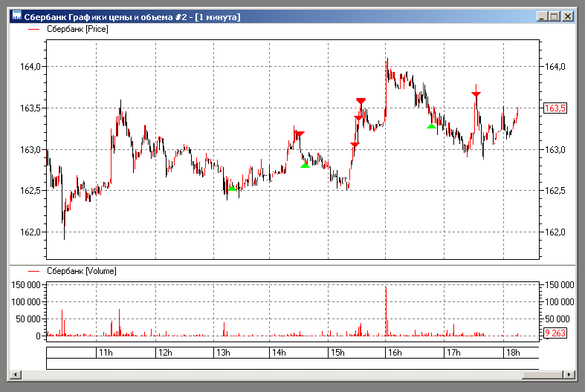
Task: Click the 12h time axis label
Action: tap(165, 353)
